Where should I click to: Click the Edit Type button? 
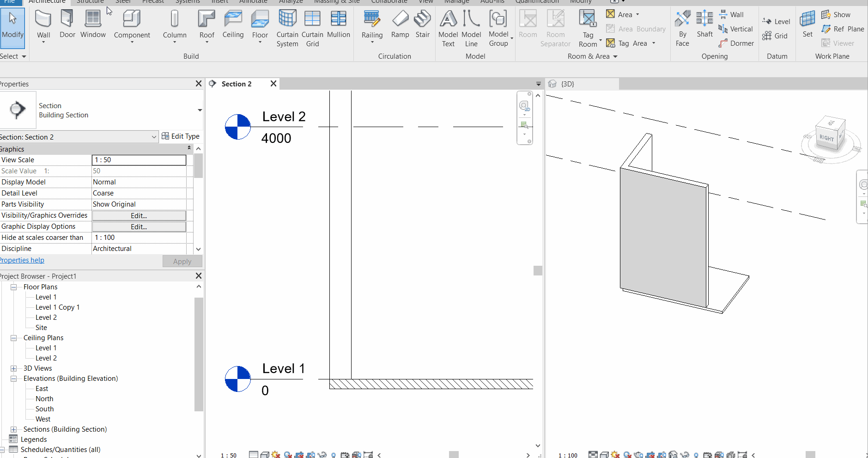pos(181,136)
